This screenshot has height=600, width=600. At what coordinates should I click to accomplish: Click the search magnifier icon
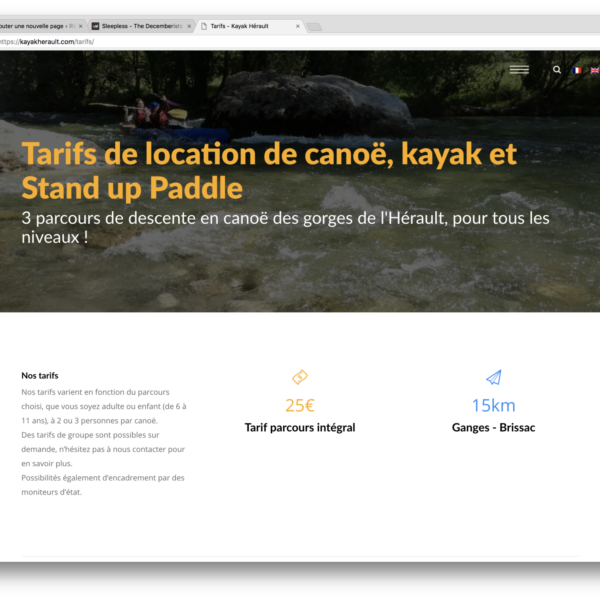click(557, 70)
